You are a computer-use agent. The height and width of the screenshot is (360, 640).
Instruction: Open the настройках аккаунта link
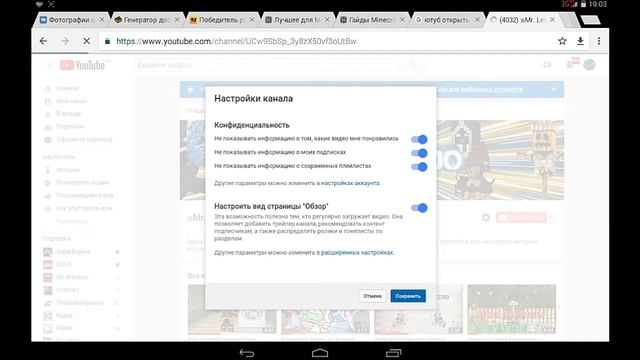tap(350, 183)
